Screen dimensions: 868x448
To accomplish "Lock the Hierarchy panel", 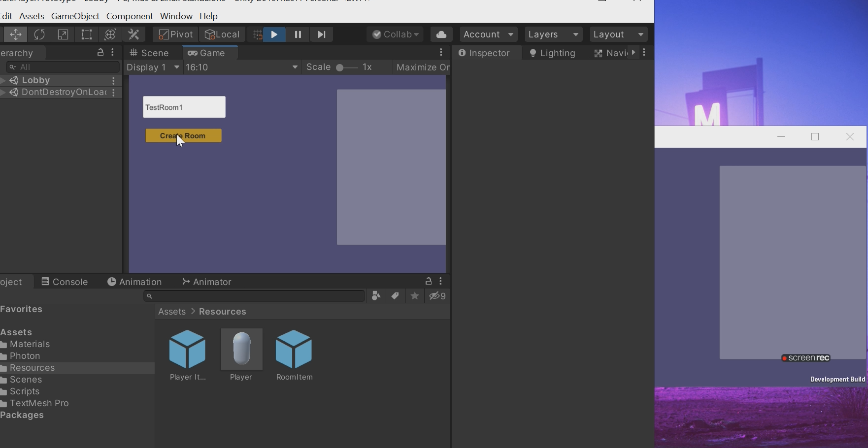I will [x=100, y=52].
